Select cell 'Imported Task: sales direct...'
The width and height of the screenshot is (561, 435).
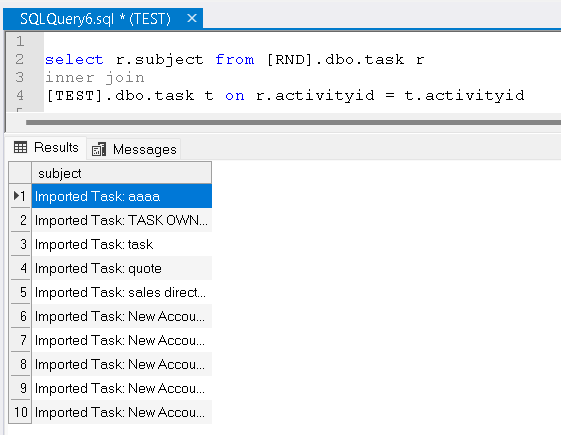122,292
